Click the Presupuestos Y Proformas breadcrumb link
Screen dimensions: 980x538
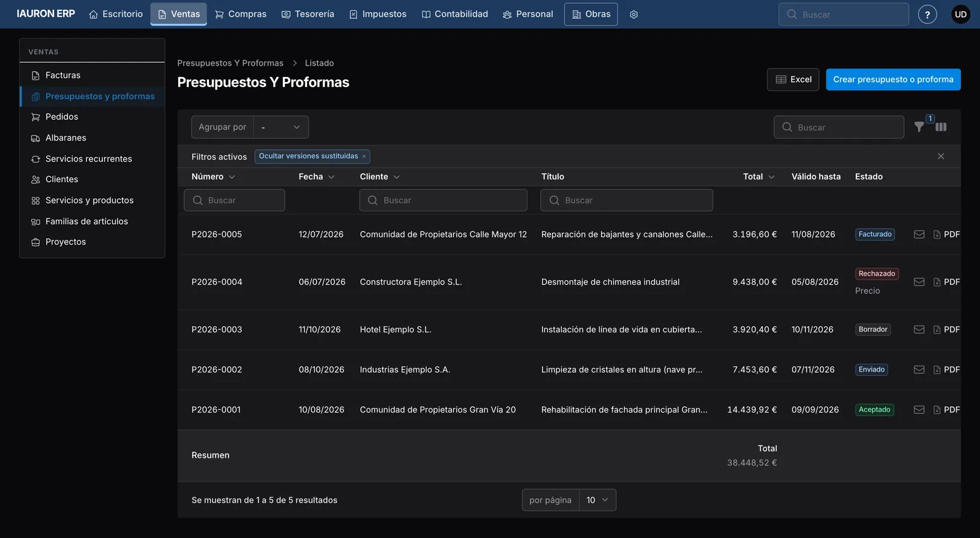tap(230, 63)
